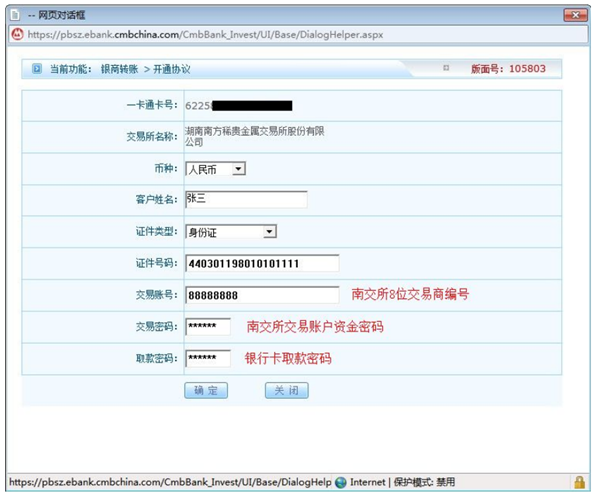Click the 网页对话框 title text

pos(62,15)
